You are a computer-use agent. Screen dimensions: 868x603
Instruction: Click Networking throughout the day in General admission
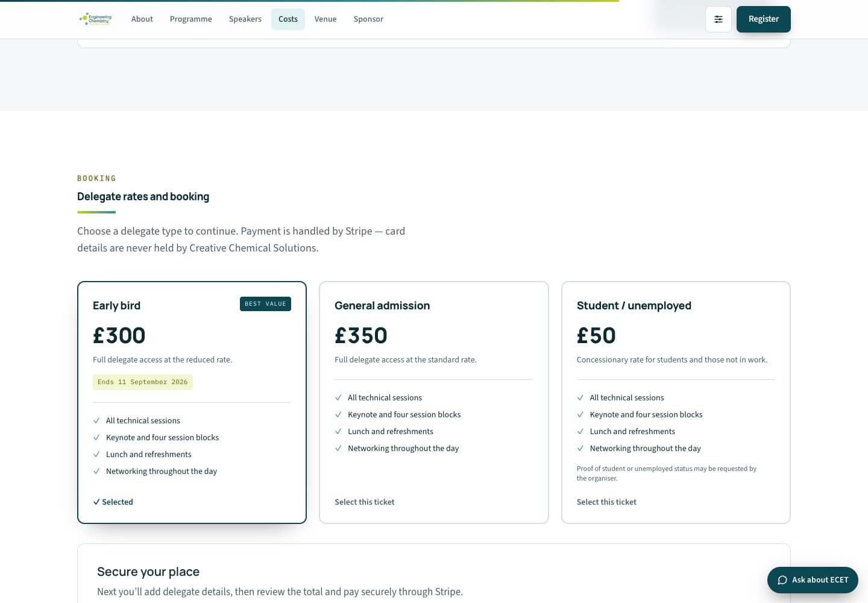403,449
